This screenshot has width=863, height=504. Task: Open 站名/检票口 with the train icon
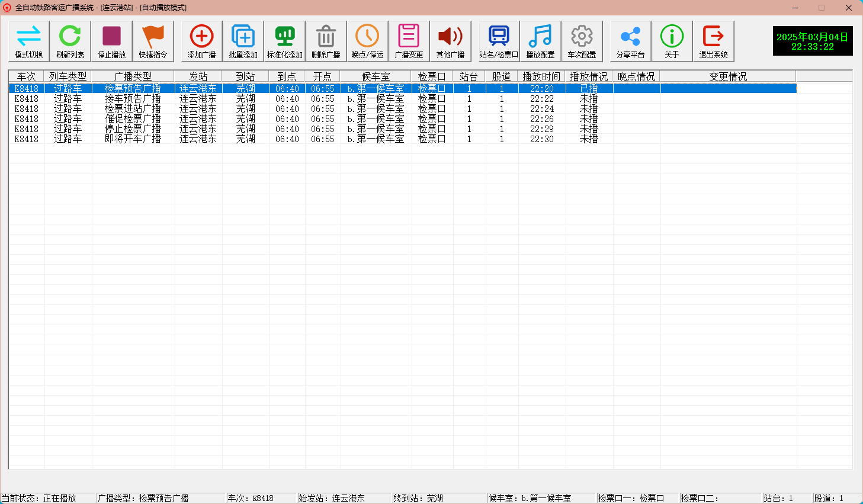point(499,41)
